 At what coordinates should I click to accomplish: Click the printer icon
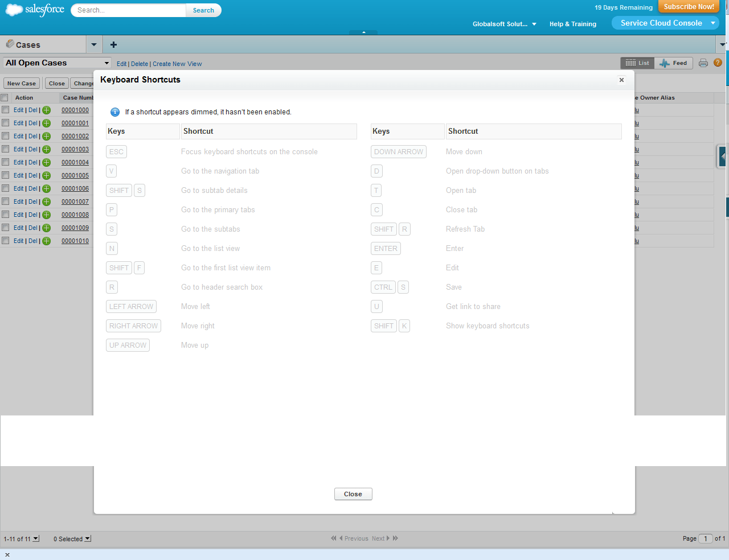point(703,63)
